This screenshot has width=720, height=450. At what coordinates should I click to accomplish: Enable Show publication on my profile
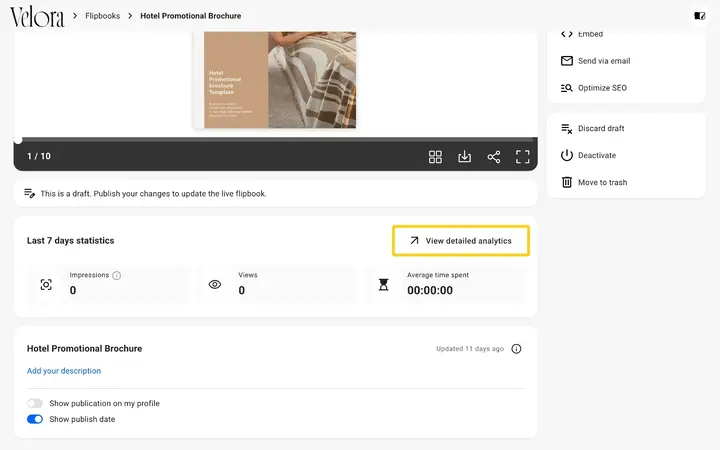(x=34, y=403)
